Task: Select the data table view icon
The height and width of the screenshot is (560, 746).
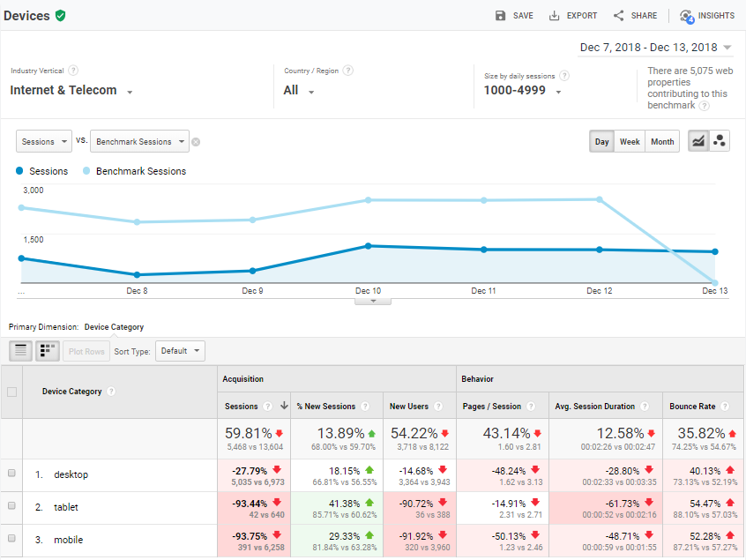Action: [x=19, y=350]
